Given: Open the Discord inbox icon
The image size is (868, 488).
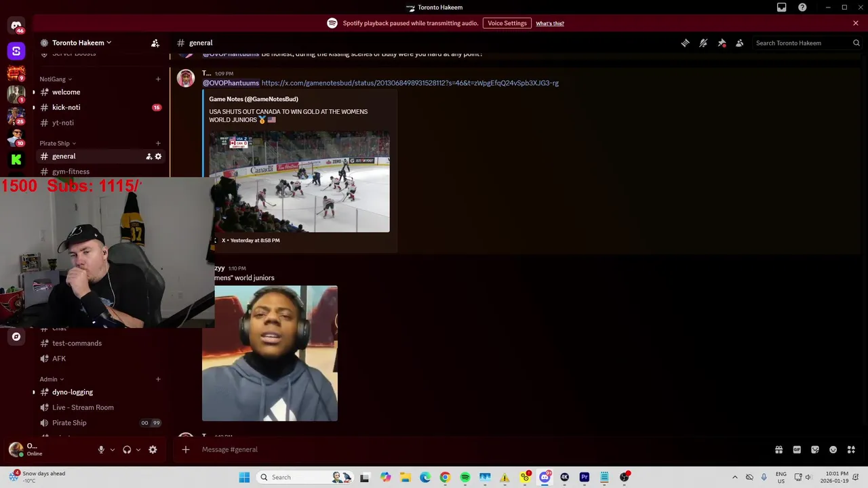Looking at the screenshot, I should (782, 7).
